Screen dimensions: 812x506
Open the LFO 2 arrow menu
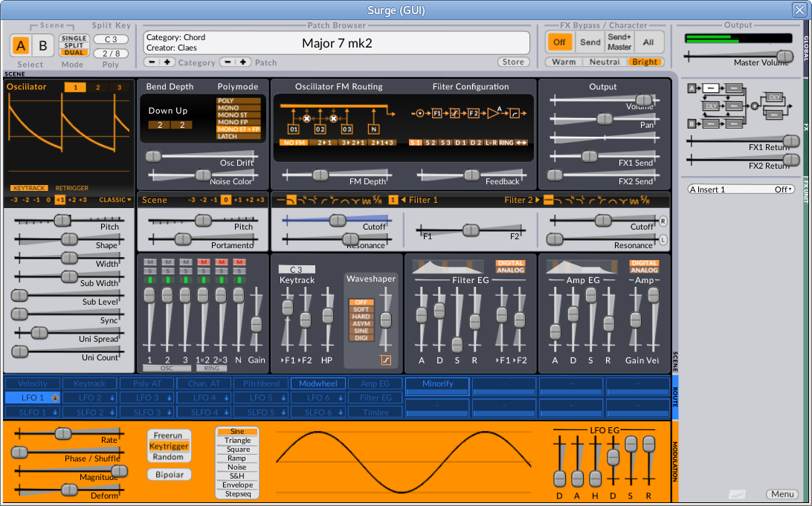(112, 398)
